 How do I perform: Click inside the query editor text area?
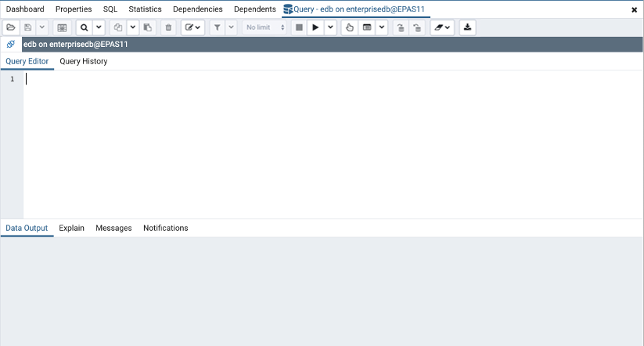click(x=313, y=141)
